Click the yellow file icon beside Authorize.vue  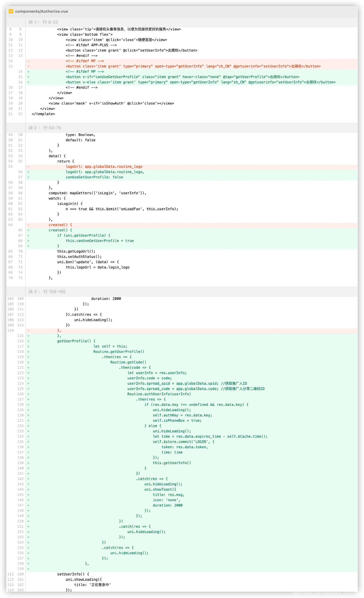[x=11, y=11]
